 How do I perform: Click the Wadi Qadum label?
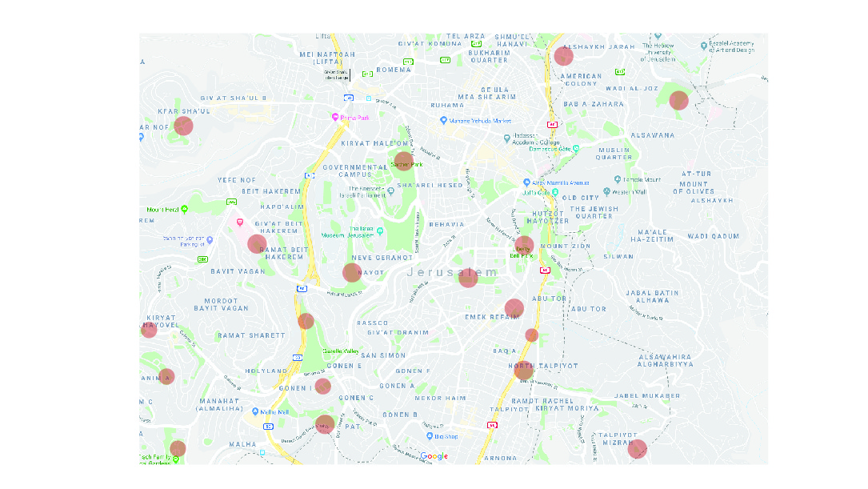[x=714, y=236]
